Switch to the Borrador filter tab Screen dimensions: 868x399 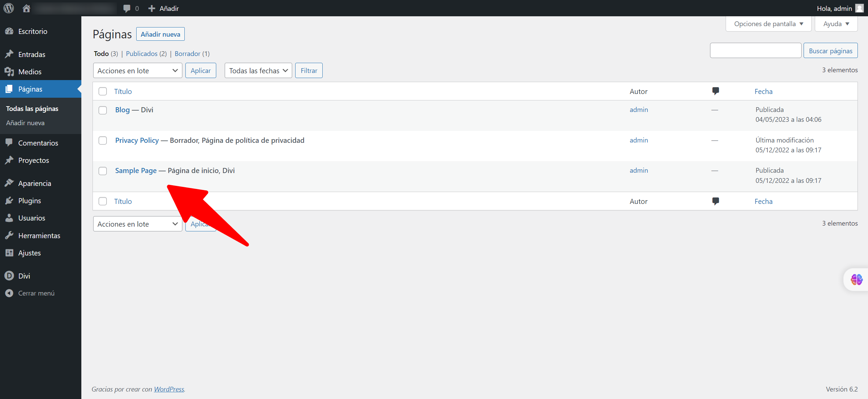click(x=187, y=54)
